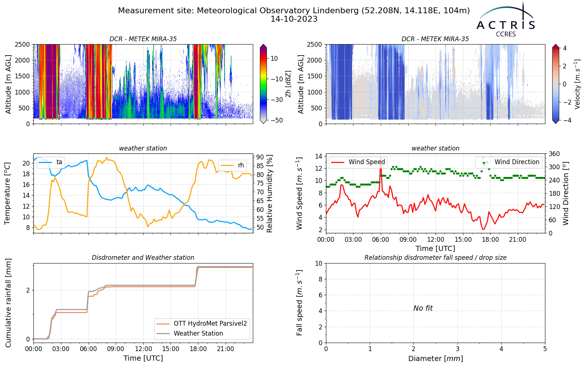Click the reflectivity Zh colorbar

click(x=263, y=84)
